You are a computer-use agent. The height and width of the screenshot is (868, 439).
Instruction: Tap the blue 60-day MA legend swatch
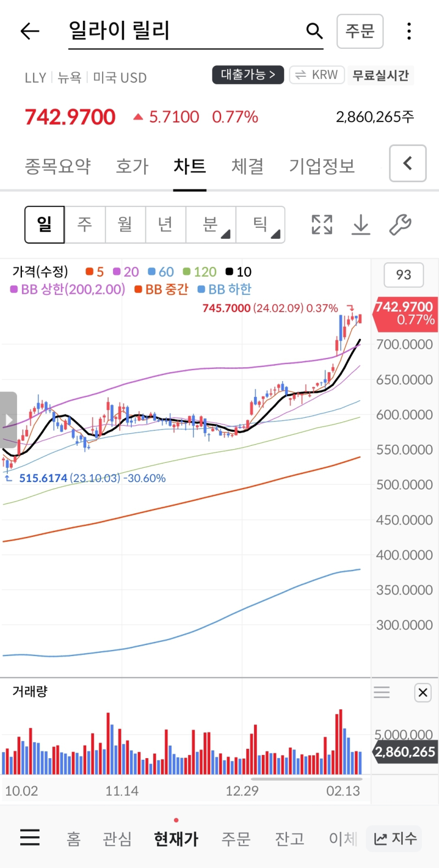[152, 272]
